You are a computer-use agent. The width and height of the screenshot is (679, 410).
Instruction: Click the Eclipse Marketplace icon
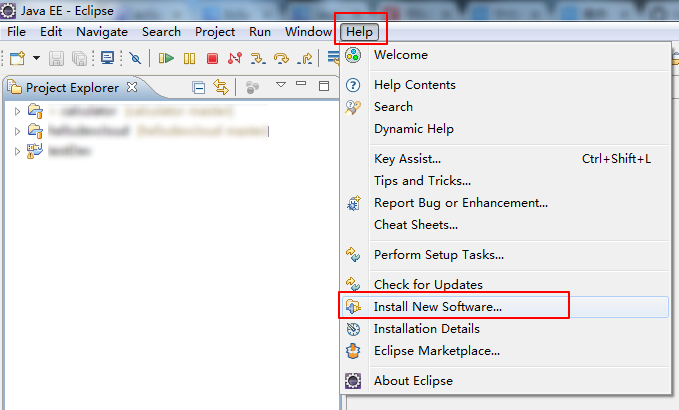click(x=353, y=351)
